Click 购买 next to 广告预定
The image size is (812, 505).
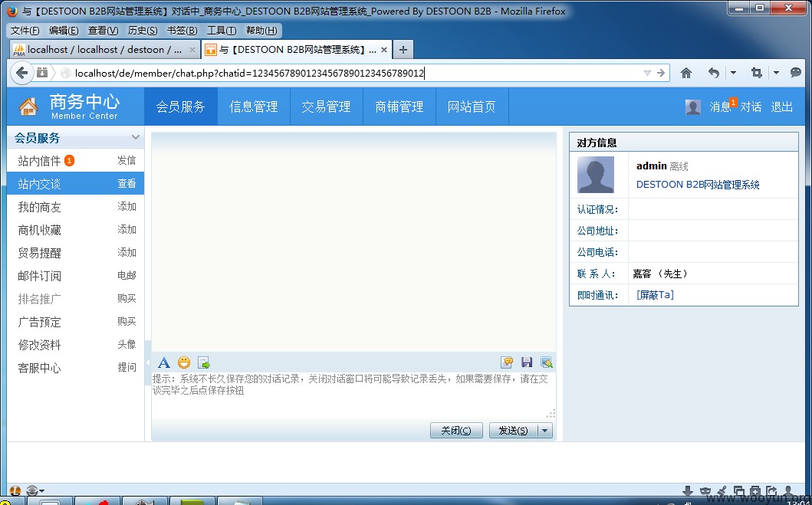coord(127,321)
